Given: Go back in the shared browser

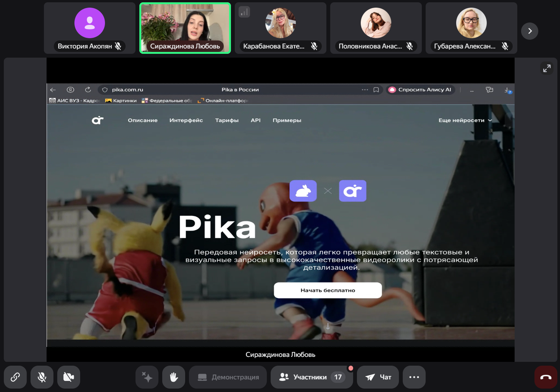Looking at the screenshot, I should tap(53, 90).
